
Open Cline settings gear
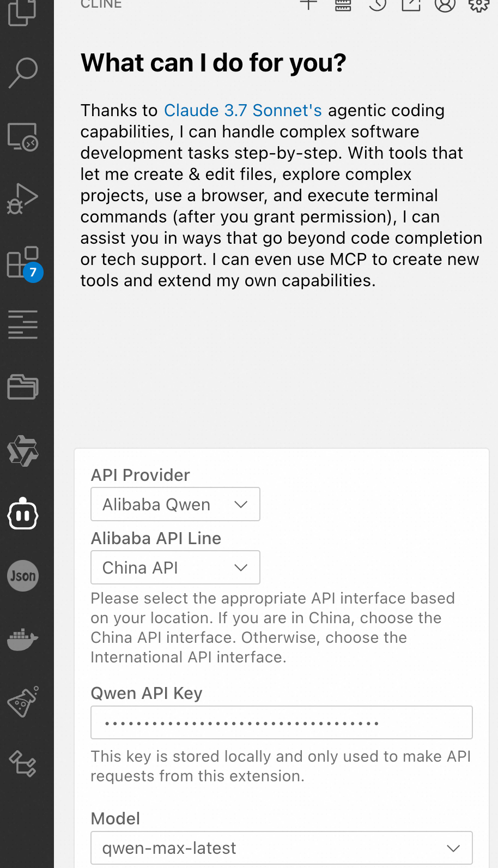pos(478,5)
